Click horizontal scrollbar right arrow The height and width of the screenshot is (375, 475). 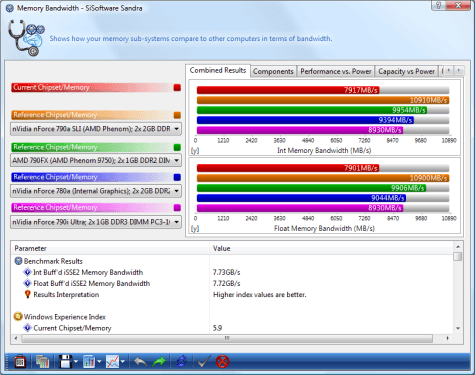[x=447, y=338]
